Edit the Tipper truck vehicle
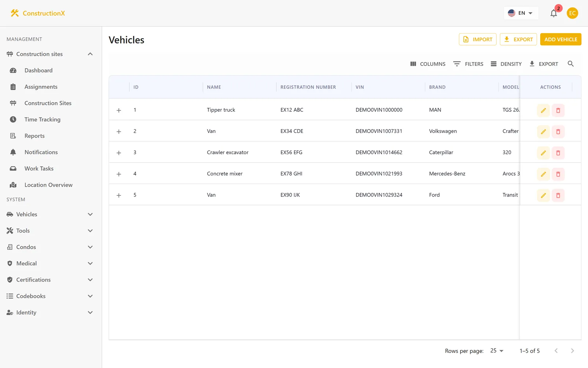The image size is (588, 368). (543, 110)
